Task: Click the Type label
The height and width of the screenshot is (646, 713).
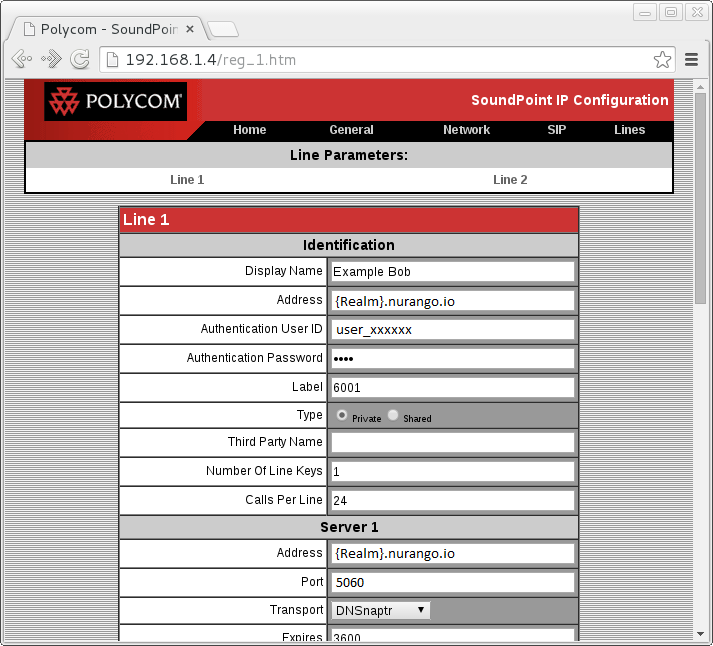Action: [x=310, y=415]
